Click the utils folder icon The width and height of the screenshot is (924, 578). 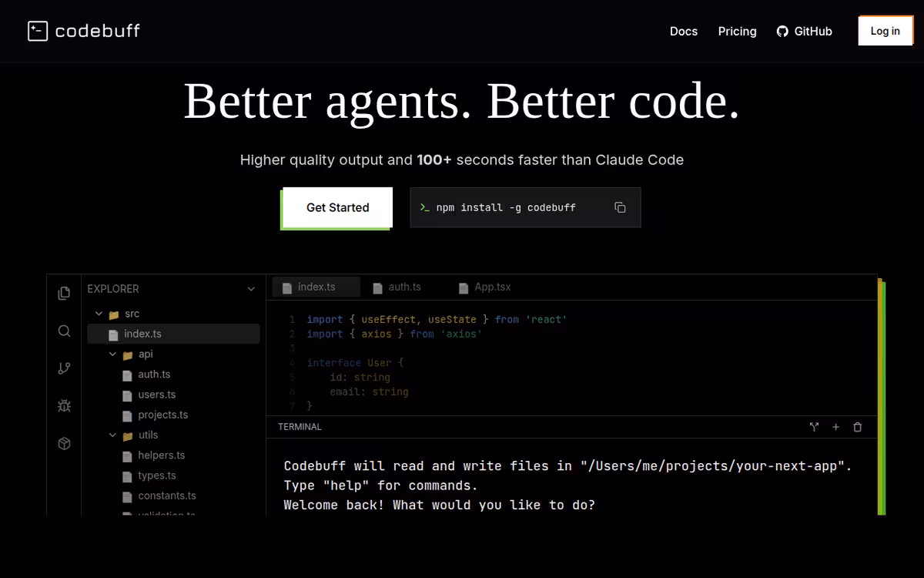tap(128, 436)
